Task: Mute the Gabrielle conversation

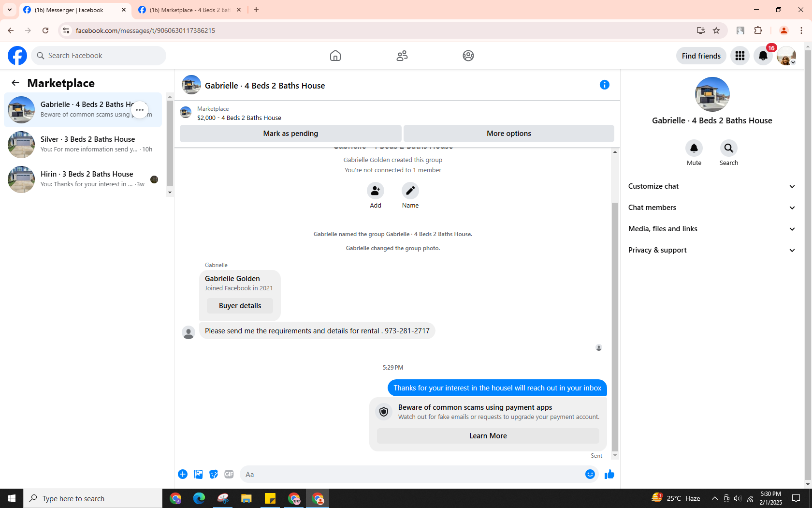Action: tap(694, 148)
